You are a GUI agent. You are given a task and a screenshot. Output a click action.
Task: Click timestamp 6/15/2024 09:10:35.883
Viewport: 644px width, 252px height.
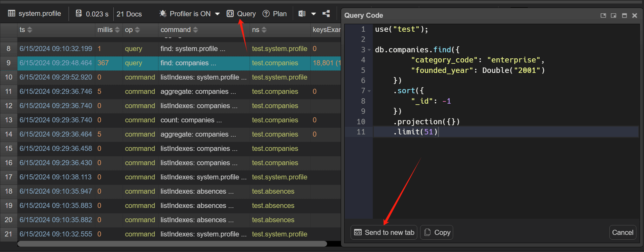(56, 205)
